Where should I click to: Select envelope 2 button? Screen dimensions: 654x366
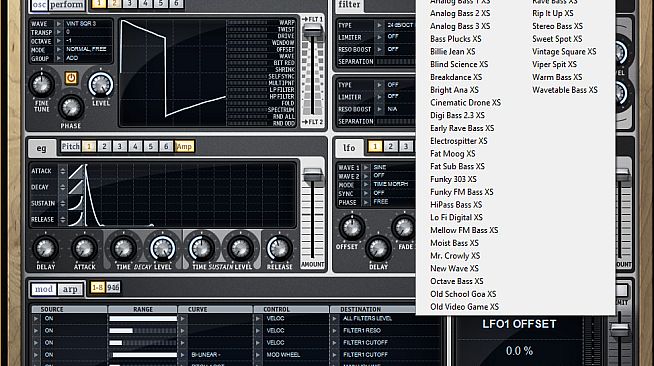[104, 146]
